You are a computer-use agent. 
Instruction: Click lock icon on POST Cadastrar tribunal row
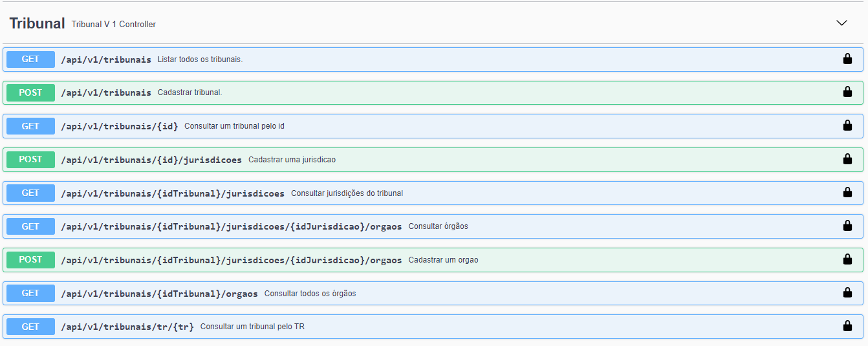847,92
